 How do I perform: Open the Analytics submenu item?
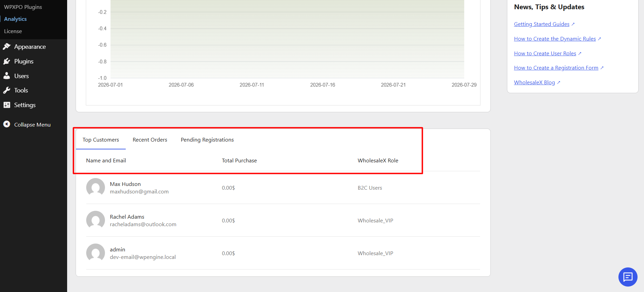coord(15,19)
